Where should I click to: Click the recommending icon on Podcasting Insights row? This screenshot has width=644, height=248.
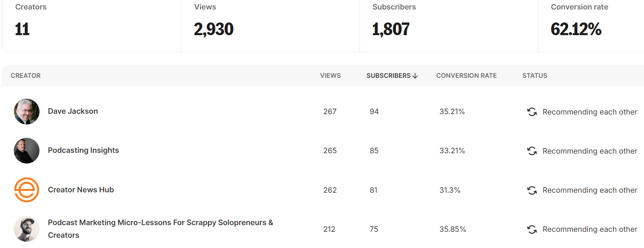[x=532, y=151]
